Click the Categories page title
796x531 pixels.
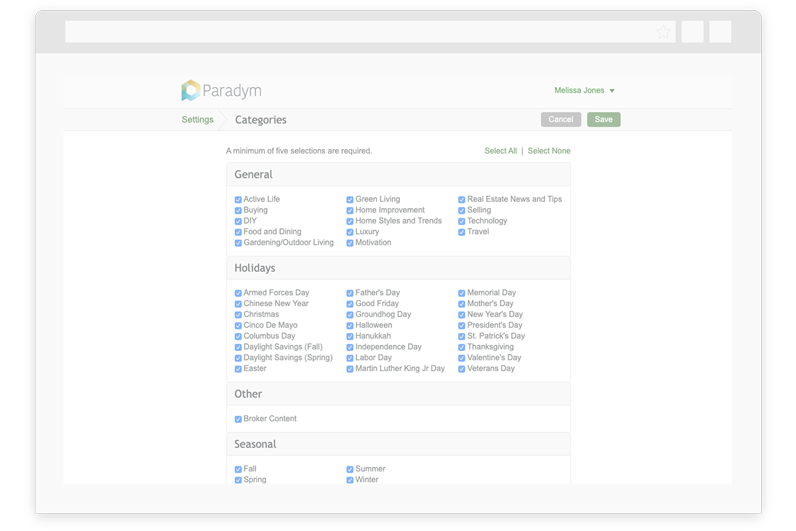(x=260, y=120)
